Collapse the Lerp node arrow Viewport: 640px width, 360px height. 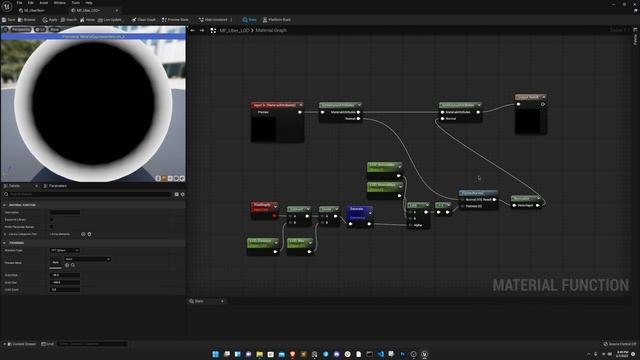(427, 205)
